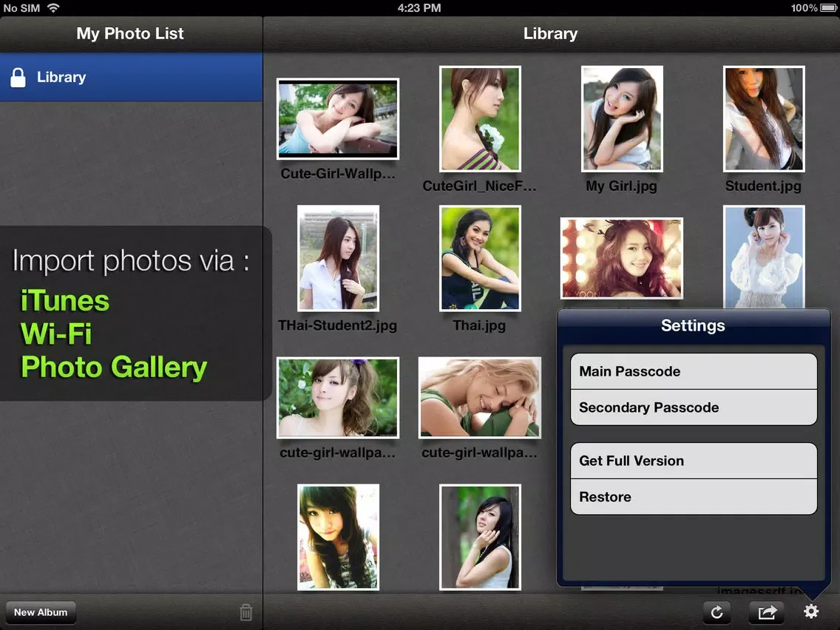Screen dimensions: 840x630
Task: Tap the 100% battery percentage text
Action: (x=804, y=8)
